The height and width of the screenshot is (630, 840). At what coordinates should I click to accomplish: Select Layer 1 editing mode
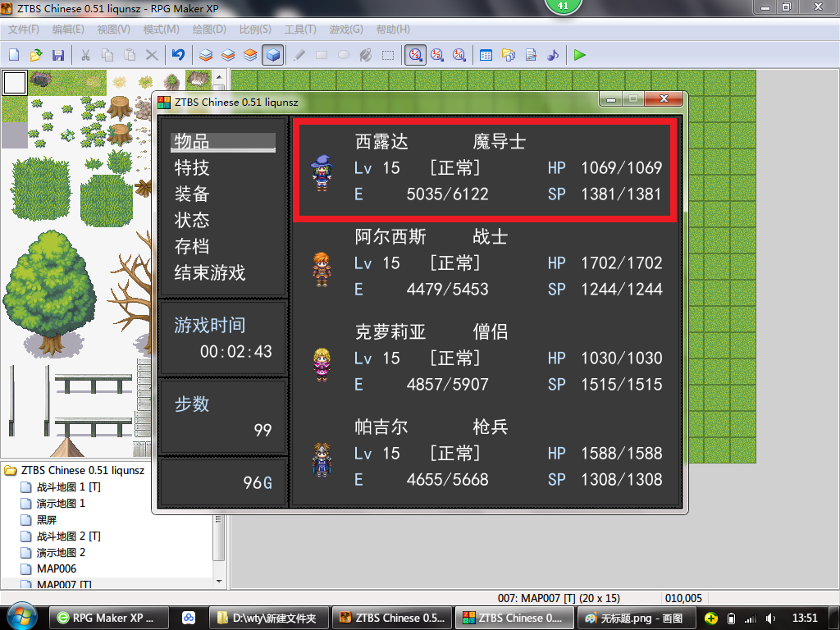click(206, 55)
